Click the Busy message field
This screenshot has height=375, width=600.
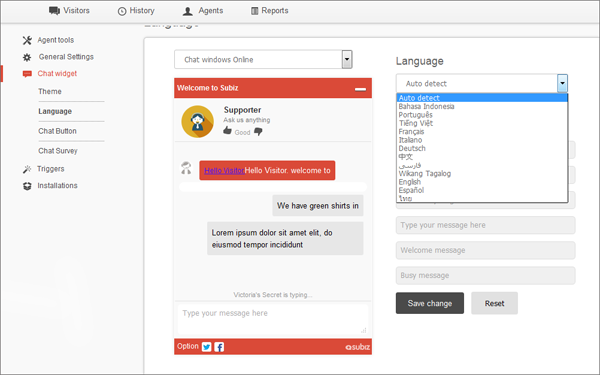tap(486, 276)
